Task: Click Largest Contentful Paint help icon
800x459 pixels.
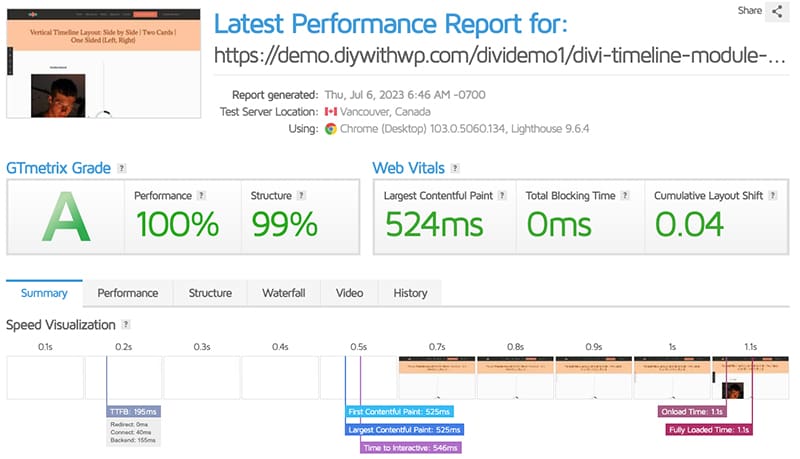Action: tap(502, 195)
